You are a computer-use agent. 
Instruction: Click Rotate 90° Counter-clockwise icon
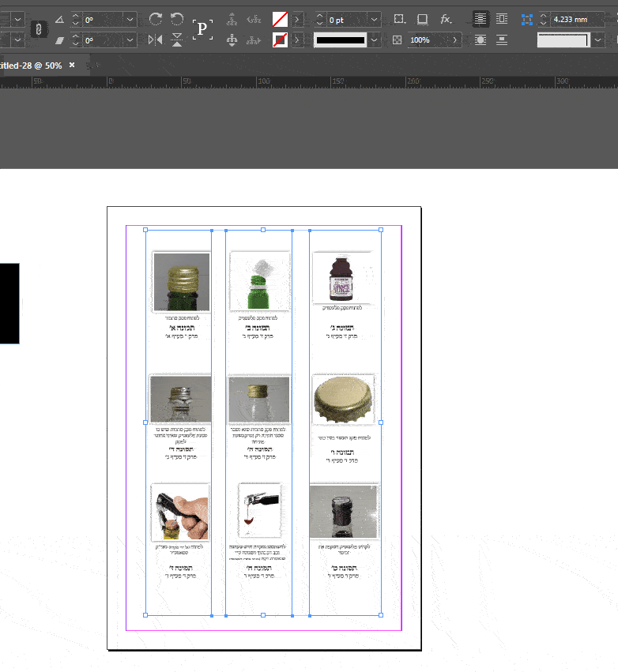(177, 20)
